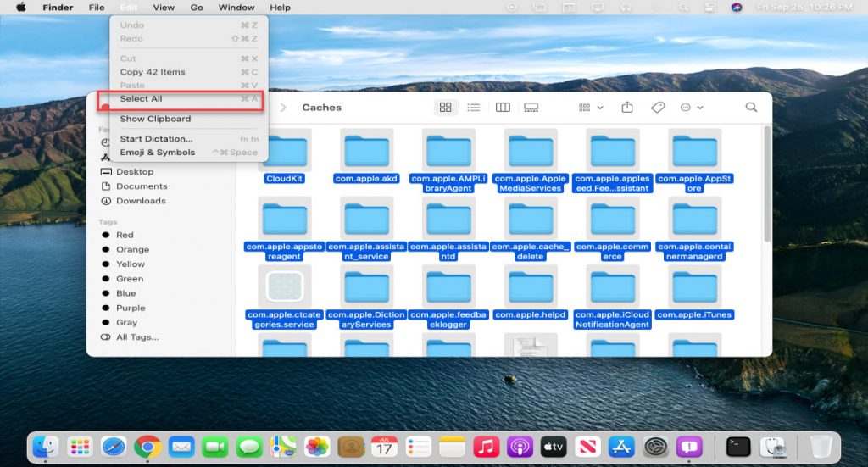Viewport: 868px width, 467px height.
Task: Click the com.apple.iCloudNotificationAgent label
Action: [x=612, y=320]
